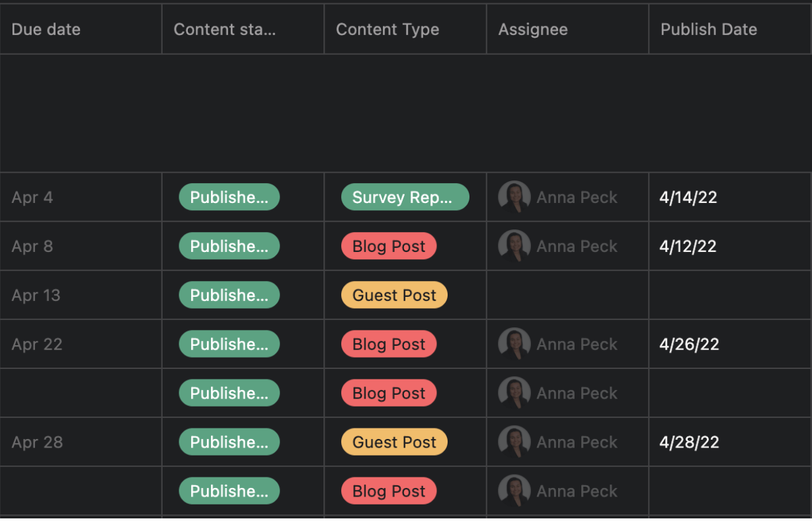Viewport: 812px width, 525px height.
Task: Open the Guest Post tag for Apr 13
Action: tap(394, 295)
